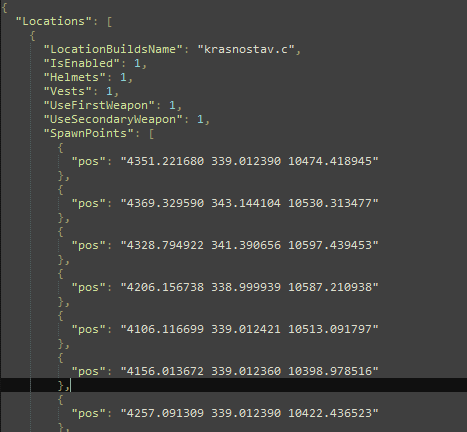Click pos value starting 4328.794922

(x=249, y=245)
